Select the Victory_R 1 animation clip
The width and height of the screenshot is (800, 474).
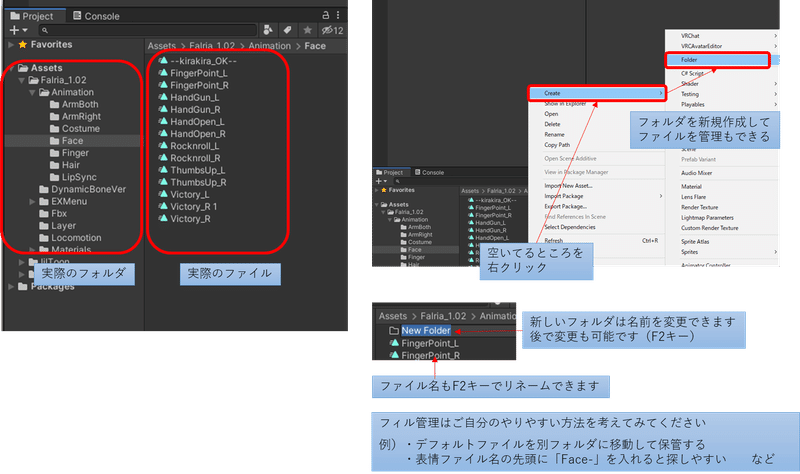pos(188,207)
